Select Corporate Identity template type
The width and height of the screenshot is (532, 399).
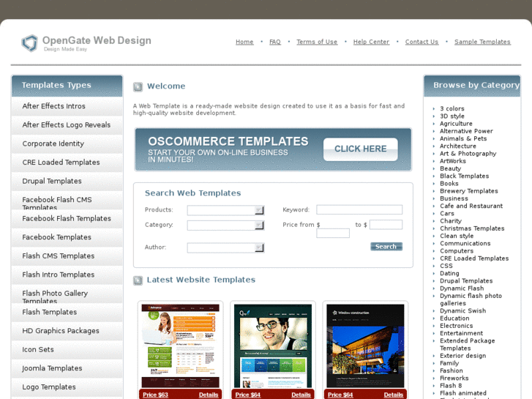click(67, 143)
